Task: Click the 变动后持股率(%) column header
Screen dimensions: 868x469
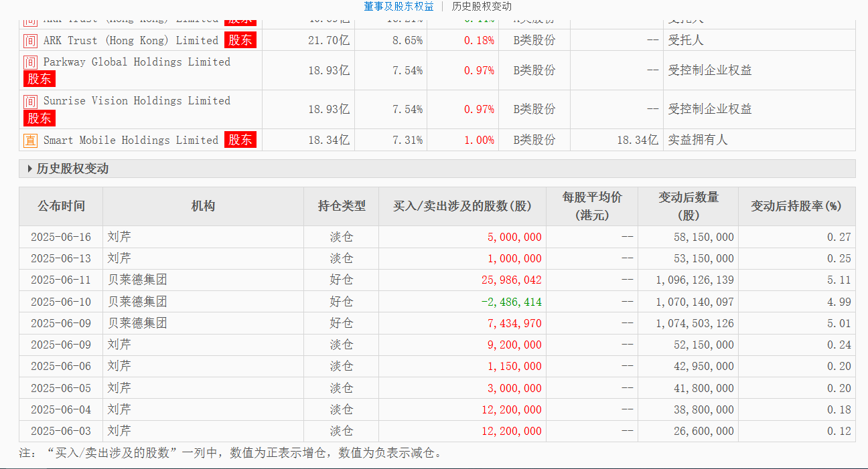Action: pos(796,206)
